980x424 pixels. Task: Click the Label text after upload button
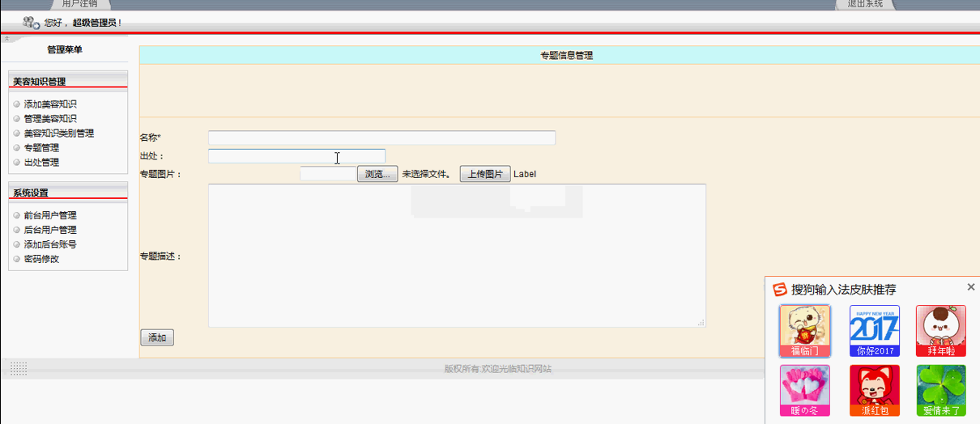coord(525,174)
